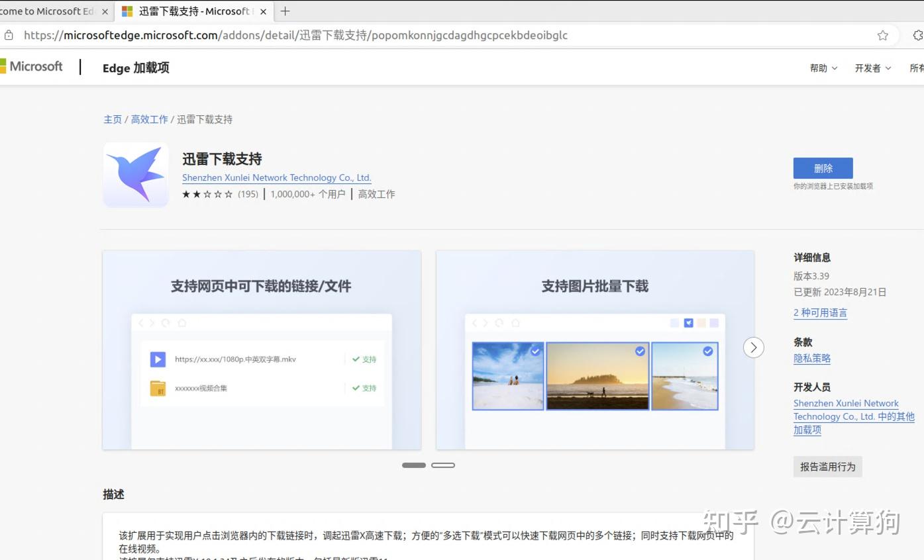Click the address bar URL field
The width and height of the screenshot is (924, 560).
tap(437, 35)
